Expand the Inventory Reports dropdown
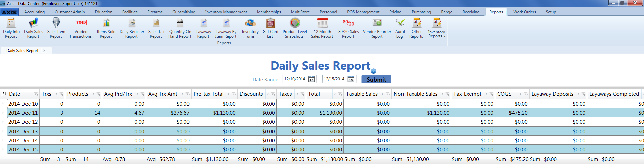644x165 pixels. [x=436, y=28]
